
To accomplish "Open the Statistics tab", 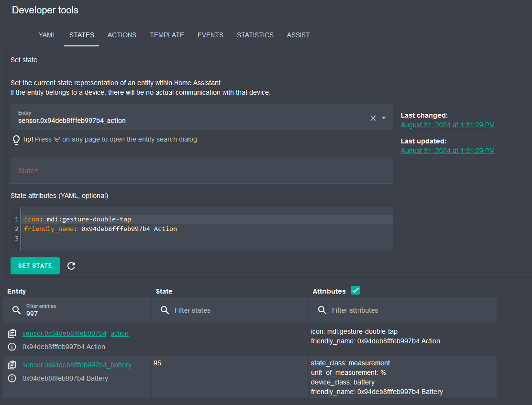I will [x=255, y=35].
